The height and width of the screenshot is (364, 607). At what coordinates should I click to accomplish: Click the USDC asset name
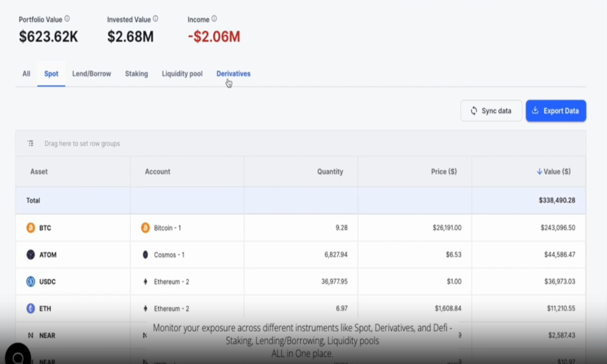click(x=47, y=282)
